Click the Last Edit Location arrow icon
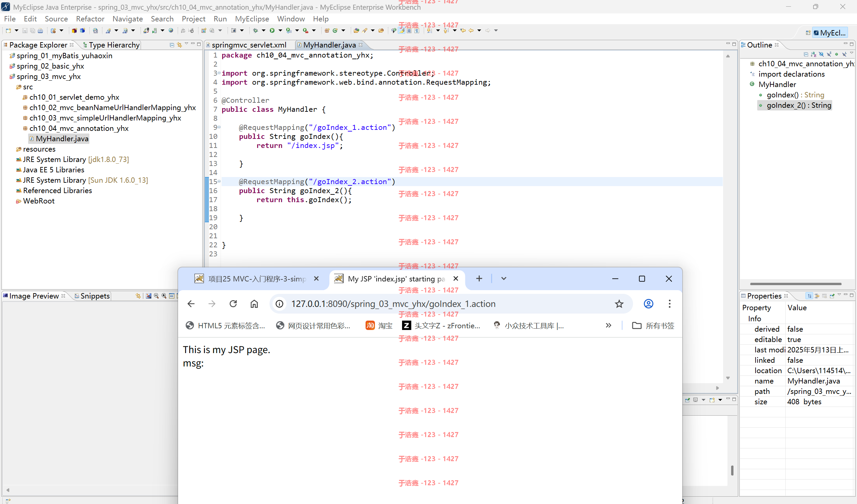The width and height of the screenshot is (857, 504). tap(463, 30)
